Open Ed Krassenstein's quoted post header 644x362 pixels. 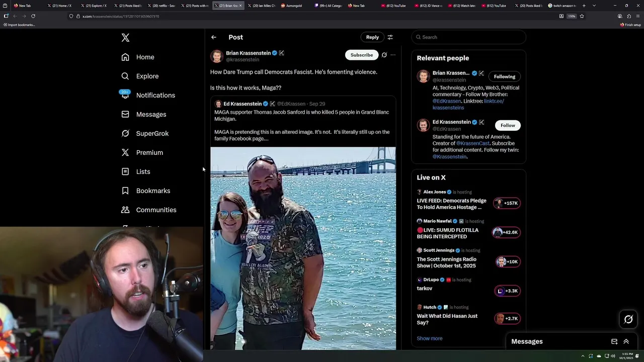(270, 104)
